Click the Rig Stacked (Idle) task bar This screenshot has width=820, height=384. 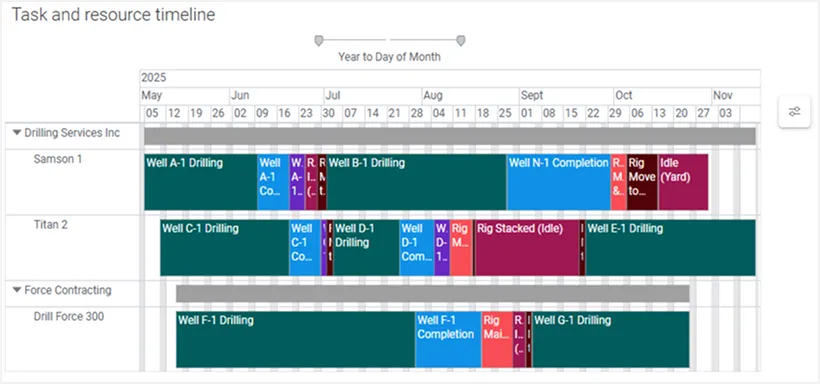527,247
